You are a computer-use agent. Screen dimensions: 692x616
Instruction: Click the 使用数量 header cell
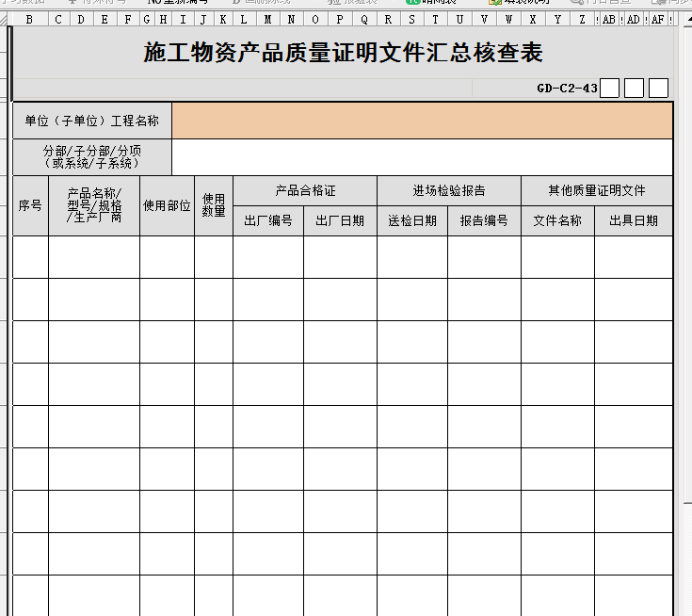coord(214,205)
